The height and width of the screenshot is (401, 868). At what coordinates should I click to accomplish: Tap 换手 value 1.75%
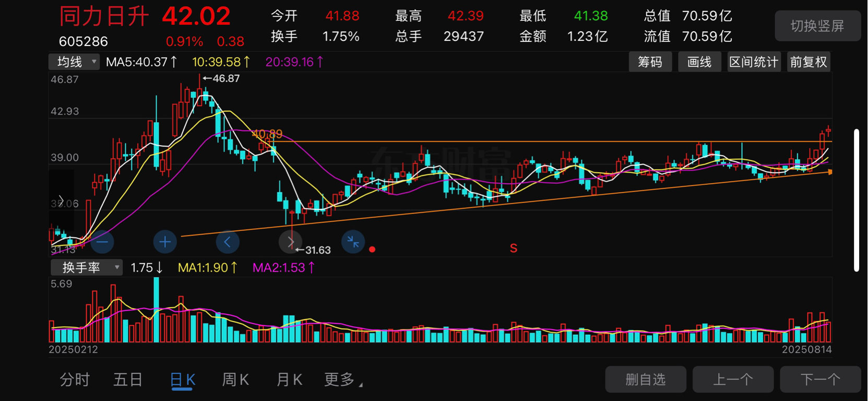click(341, 37)
